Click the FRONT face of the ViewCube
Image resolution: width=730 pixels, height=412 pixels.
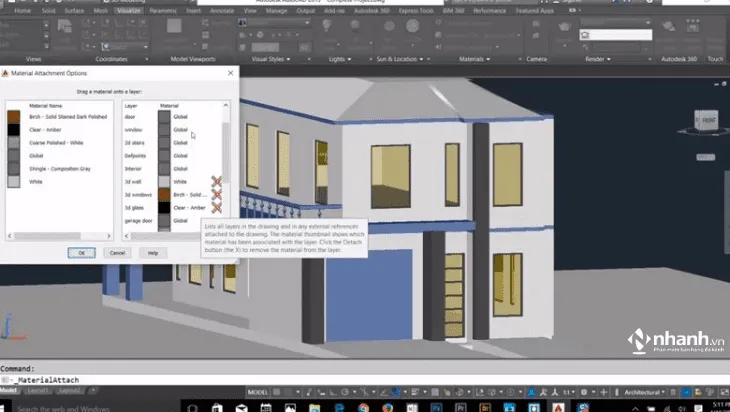pyautogui.click(x=707, y=120)
